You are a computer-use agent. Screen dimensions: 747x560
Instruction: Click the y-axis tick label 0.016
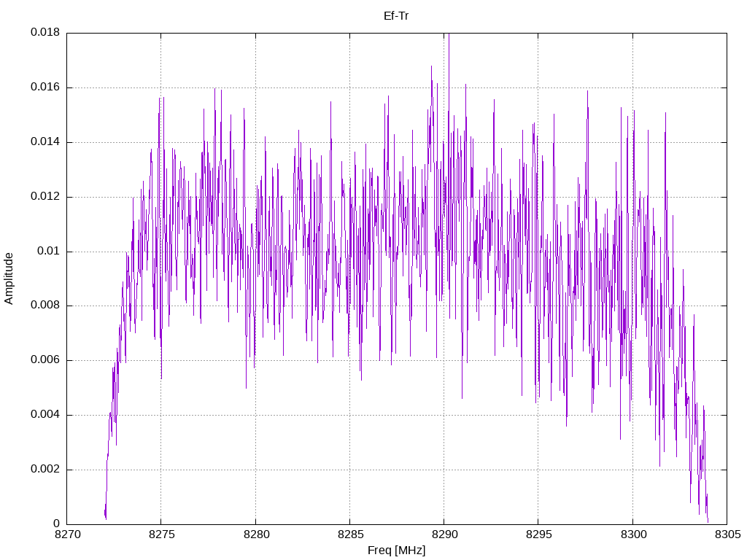[x=45, y=87]
